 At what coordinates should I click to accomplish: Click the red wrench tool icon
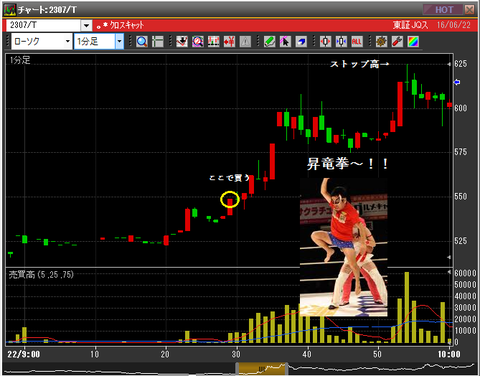(397, 42)
